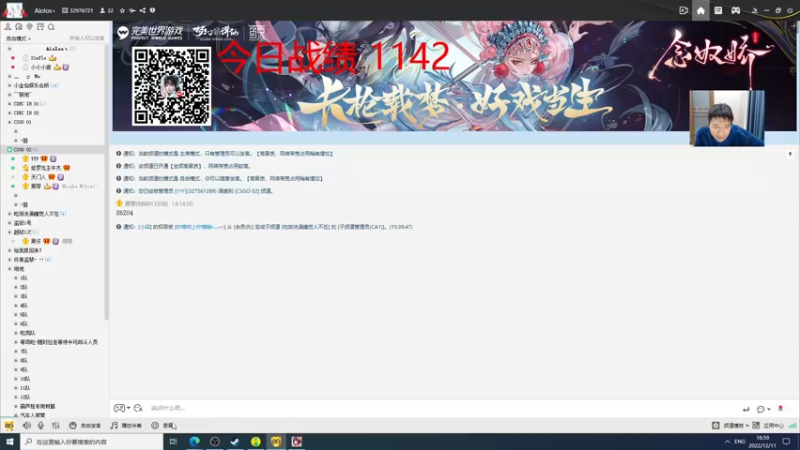Screen dimensions: 800x450
Task: Toggle the microphone icon in bottom bar
Action: [41, 426]
